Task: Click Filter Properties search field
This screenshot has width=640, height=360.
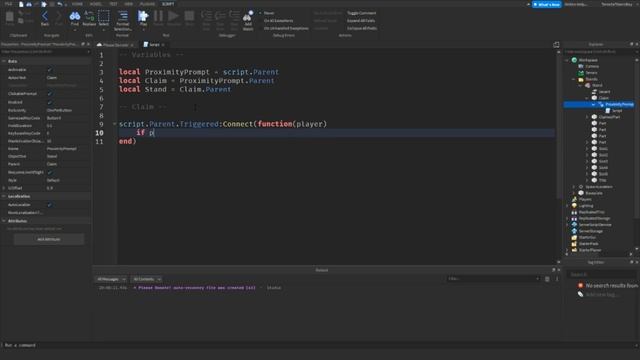Action: point(45,52)
